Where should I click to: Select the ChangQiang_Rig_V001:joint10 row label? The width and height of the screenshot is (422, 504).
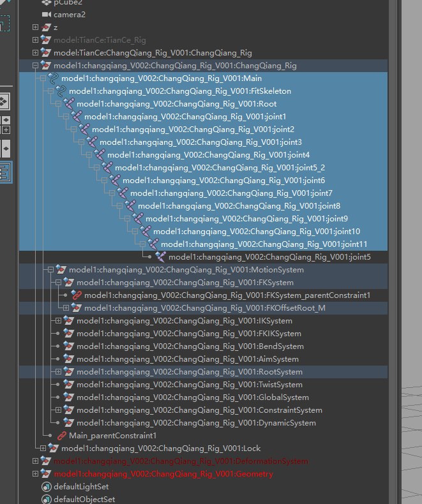[257, 232]
